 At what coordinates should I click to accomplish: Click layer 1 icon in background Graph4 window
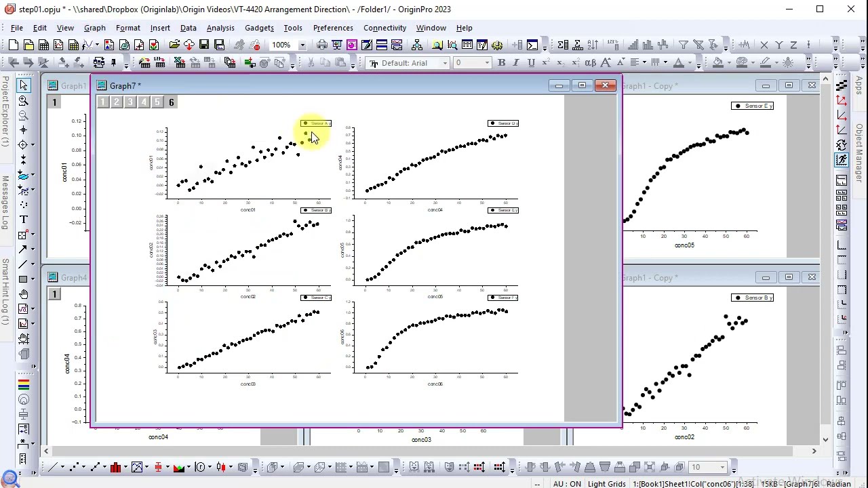pos(54,294)
